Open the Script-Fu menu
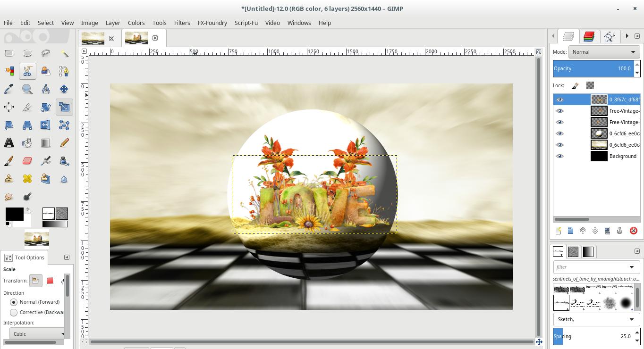This screenshot has height=349, width=644. [246, 23]
